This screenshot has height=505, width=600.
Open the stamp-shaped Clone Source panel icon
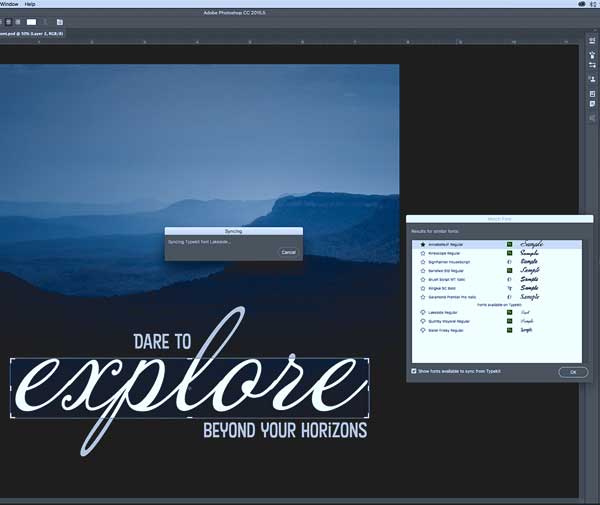pos(592,79)
